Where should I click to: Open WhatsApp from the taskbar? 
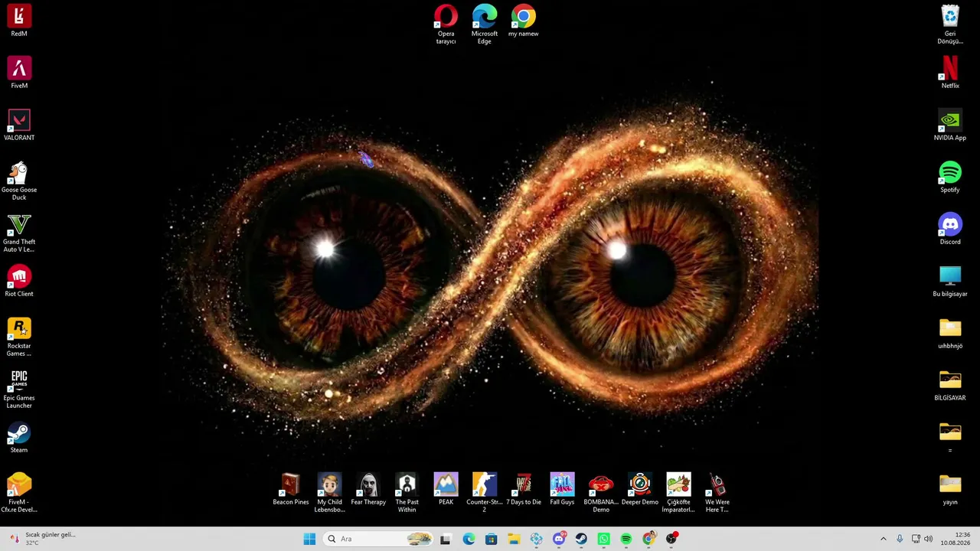[x=604, y=539]
